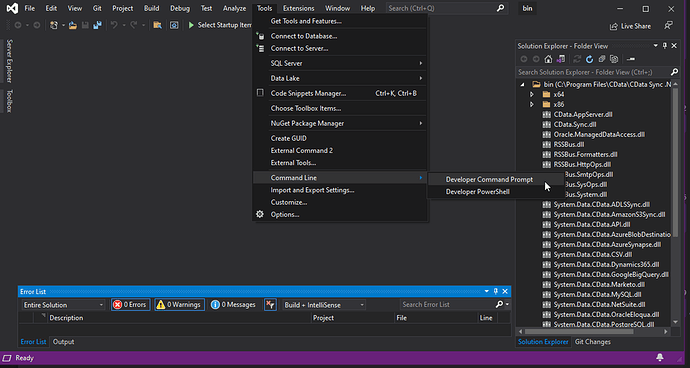The height and width of the screenshot is (368, 690).
Task: Click the Find in Files icon
Action: 157,26
